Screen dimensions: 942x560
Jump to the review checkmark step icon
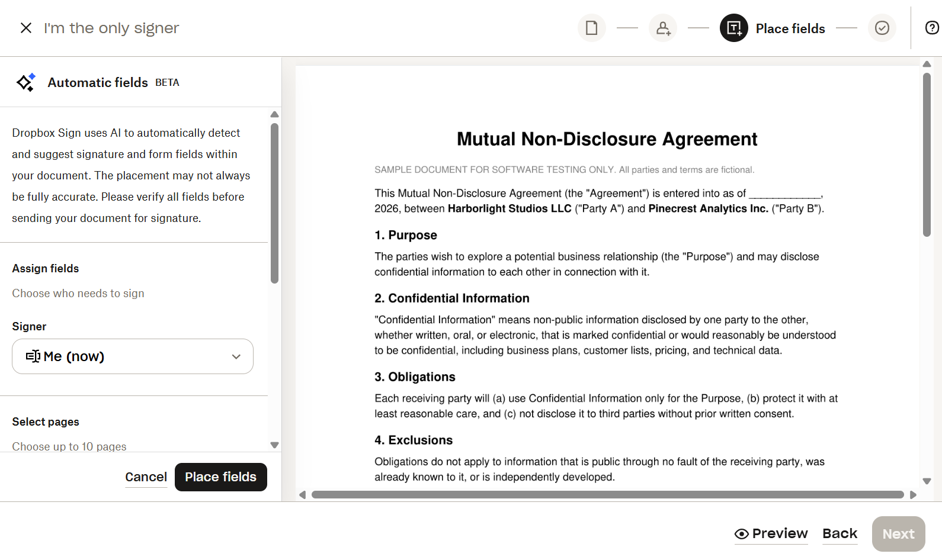pyautogui.click(x=882, y=28)
